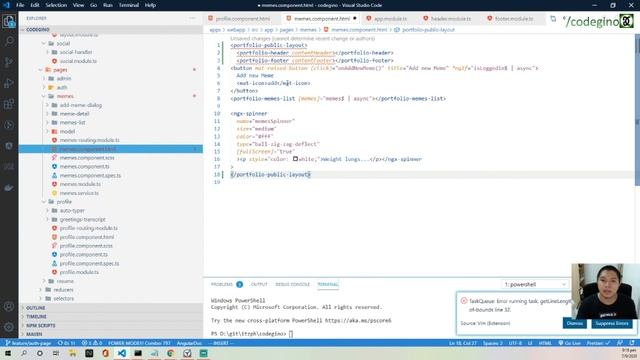
Task: Open memes-routing.module.ts in the explorer
Action: coord(89,140)
